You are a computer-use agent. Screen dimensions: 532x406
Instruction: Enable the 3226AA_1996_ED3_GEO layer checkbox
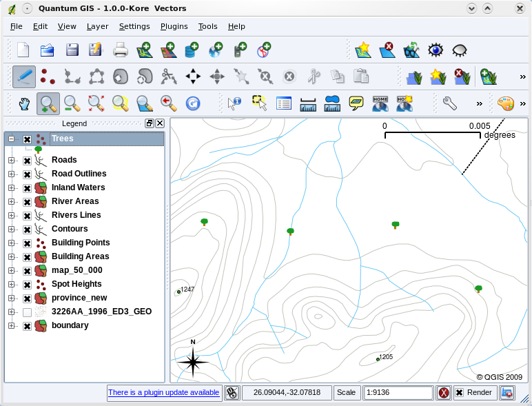coord(27,312)
